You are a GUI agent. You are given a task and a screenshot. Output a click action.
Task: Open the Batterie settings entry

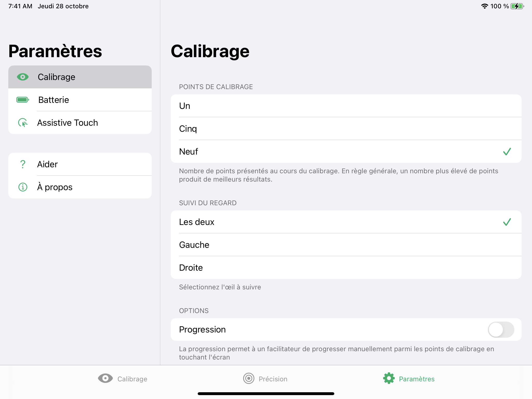pos(80,100)
